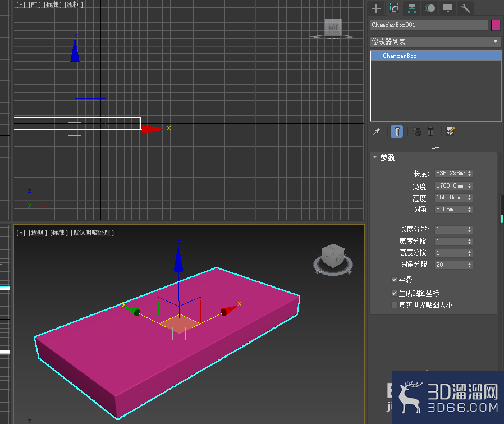Open Configure Modifier Sets icon
Image resolution: width=504 pixels, height=424 pixels.
click(450, 131)
